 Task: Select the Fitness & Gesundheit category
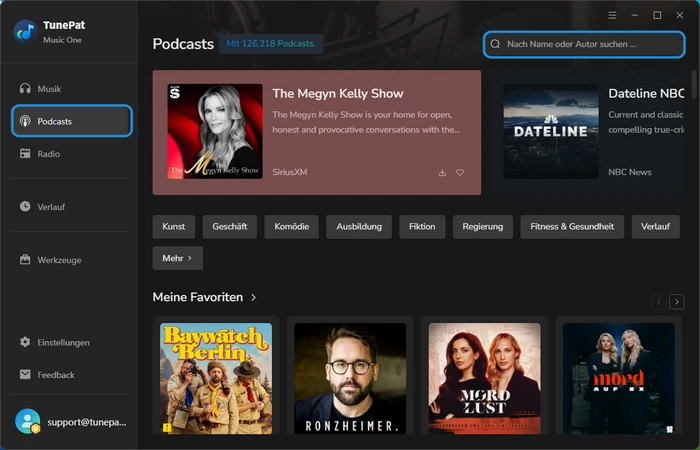[572, 226]
